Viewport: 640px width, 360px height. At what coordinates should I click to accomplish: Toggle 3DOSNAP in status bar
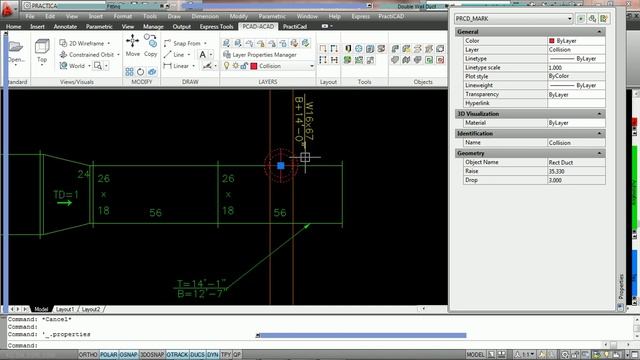click(x=152, y=355)
